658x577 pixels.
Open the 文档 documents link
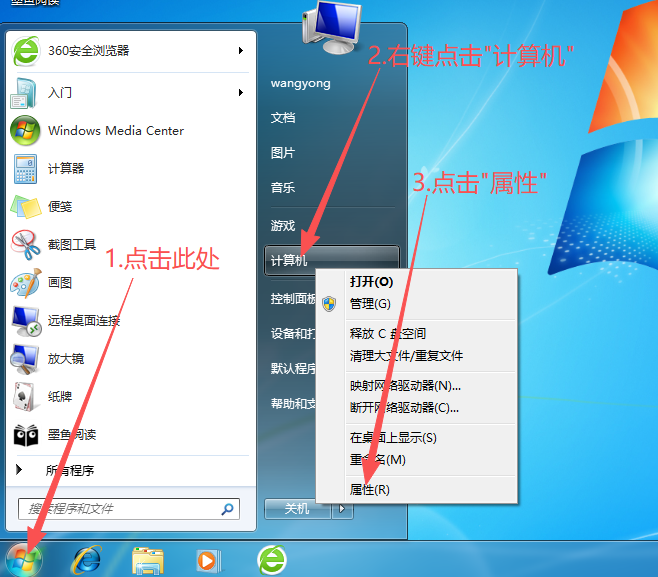[x=283, y=118]
